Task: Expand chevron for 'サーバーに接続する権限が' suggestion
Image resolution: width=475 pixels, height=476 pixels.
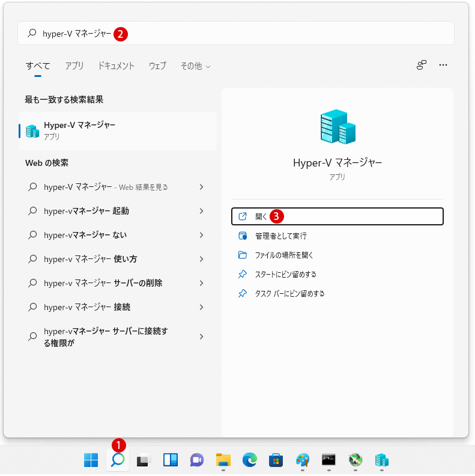Action: pyautogui.click(x=201, y=337)
